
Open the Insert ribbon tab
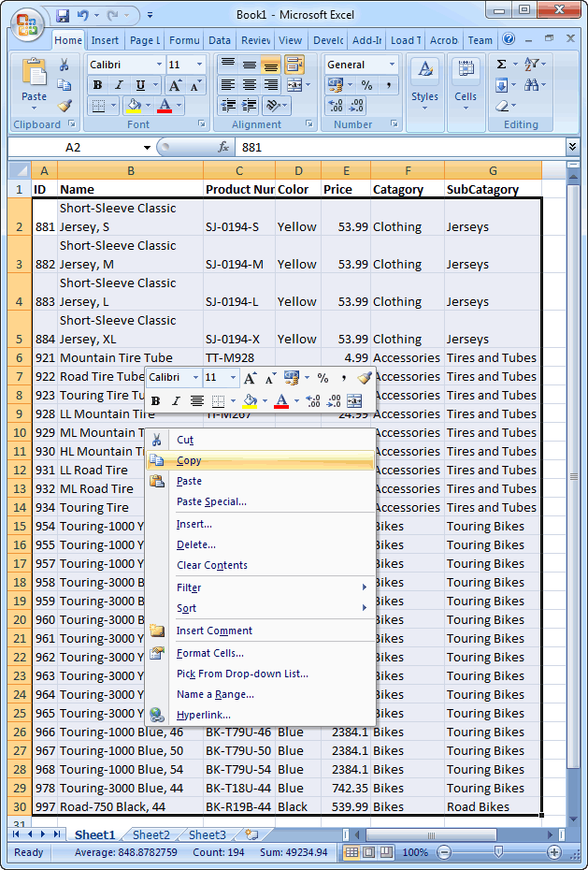point(105,40)
